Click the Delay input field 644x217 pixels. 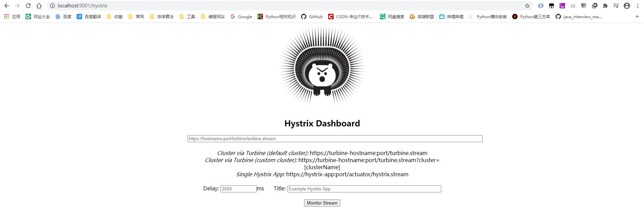[238, 189]
